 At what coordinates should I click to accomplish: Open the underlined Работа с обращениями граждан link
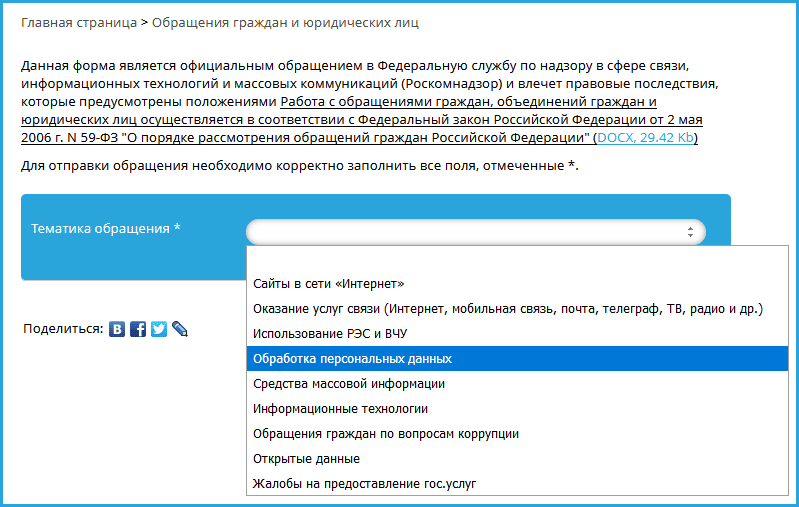[362, 120]
